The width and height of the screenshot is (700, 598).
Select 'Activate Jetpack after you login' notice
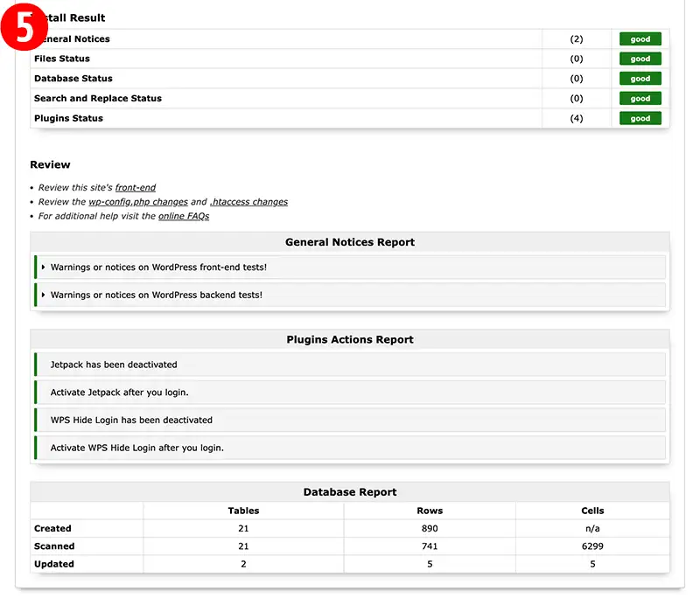(x=350, y=393)
